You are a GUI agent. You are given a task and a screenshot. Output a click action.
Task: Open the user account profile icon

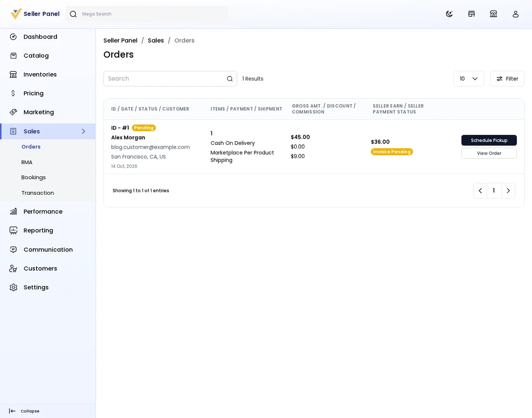click(x=515, y=14)
